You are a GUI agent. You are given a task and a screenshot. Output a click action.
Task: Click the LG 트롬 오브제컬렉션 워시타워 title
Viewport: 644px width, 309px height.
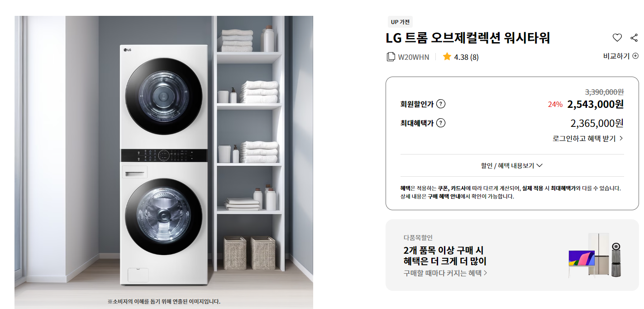(x=467, y=38)
